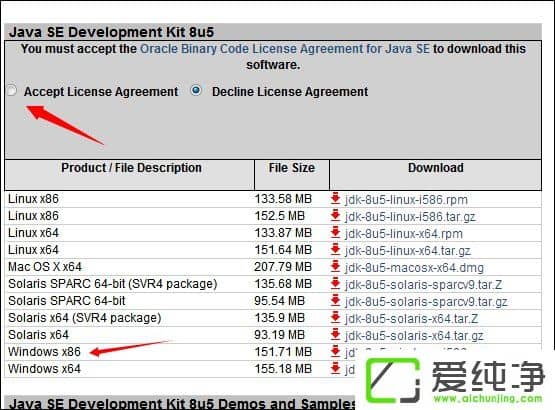Click download icon for solaris-sparcv9.tar.gz

(335, 301)
